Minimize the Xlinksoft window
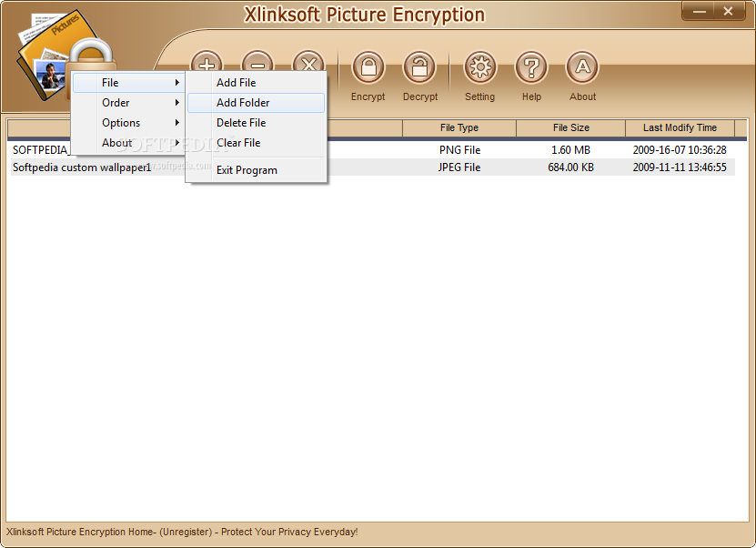The height and width of the screenshot is (548, 756). (x=699, y=11)
